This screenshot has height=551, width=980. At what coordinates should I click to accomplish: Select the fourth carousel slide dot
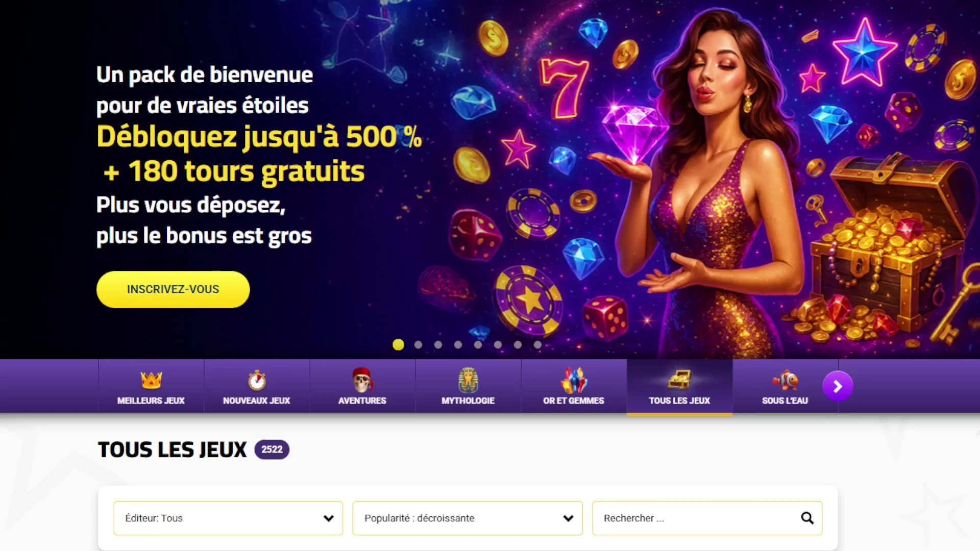(x=458, y=345)
